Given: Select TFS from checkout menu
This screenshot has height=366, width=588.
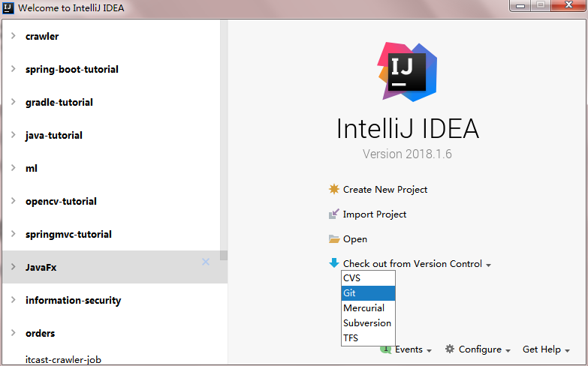Looking at the screenshot, I should 368,338.
